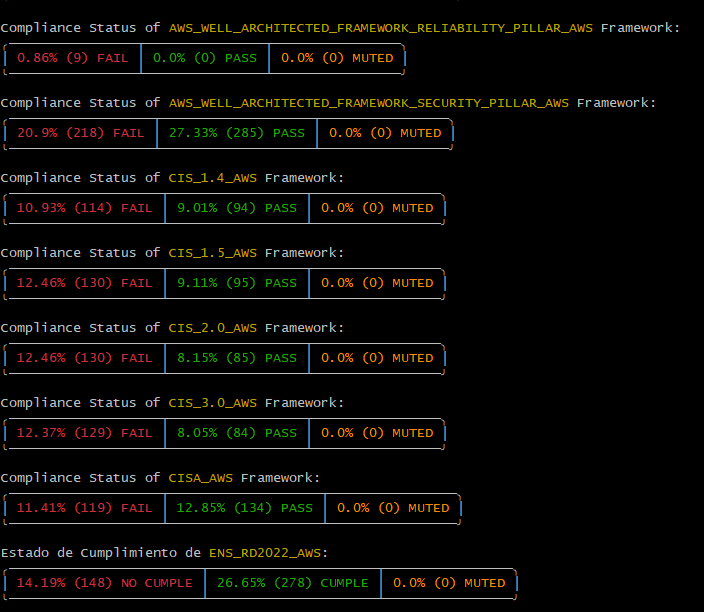The image size is (704, 612).
Task: Click the CISA_AWS framework name
Action: point(201,478)
